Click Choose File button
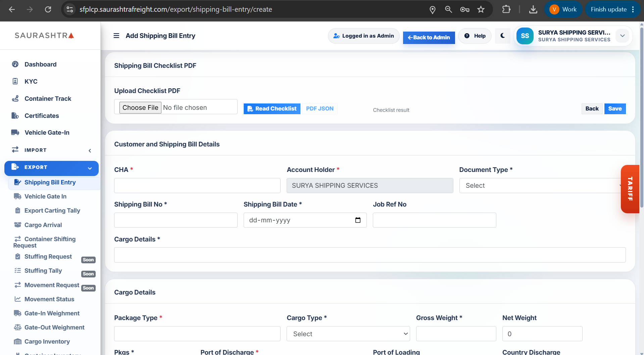 tap(140, 107)
